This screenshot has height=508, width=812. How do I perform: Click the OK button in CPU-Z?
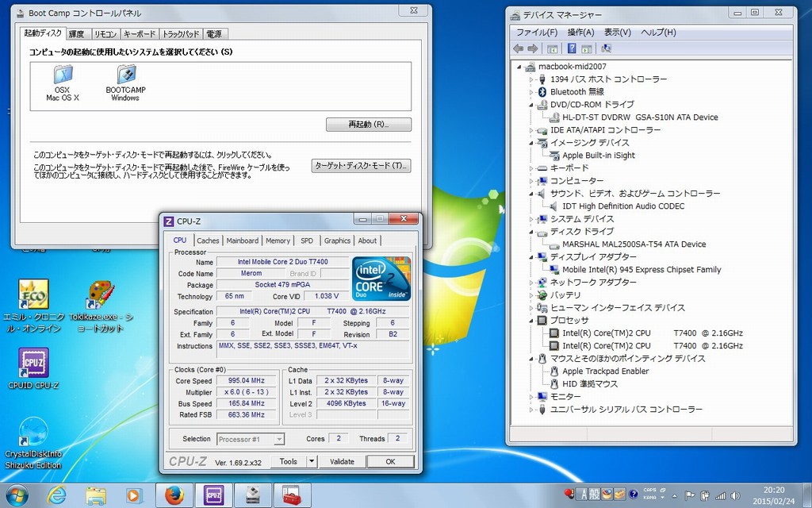[390, 461]
